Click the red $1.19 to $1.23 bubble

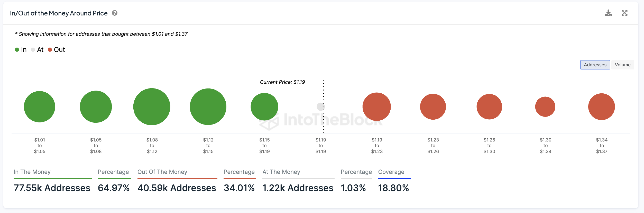377,106
